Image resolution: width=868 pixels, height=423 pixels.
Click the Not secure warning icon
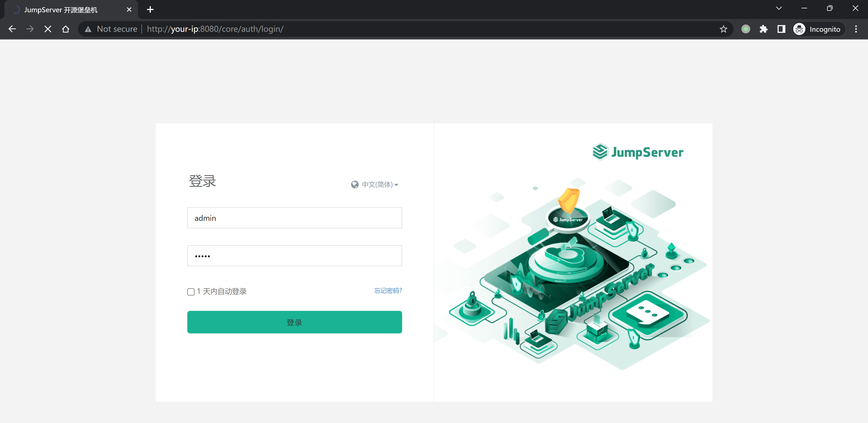[x=88, y=29]
